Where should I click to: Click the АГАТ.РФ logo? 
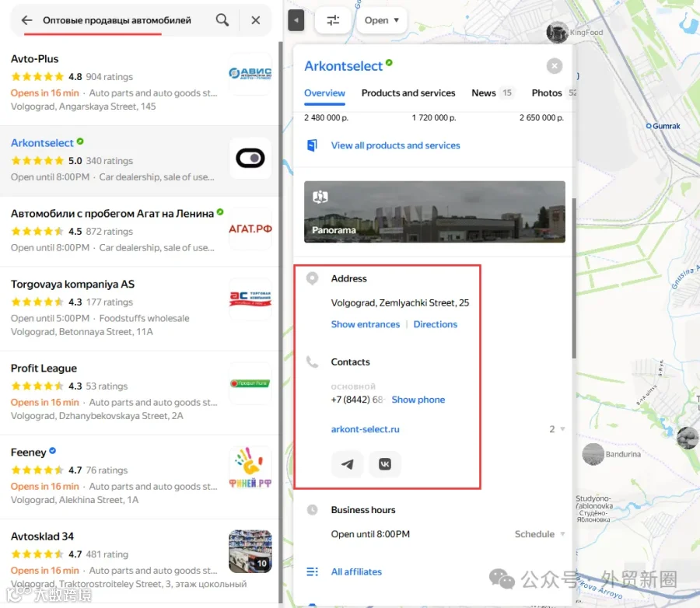pos(250,229)
